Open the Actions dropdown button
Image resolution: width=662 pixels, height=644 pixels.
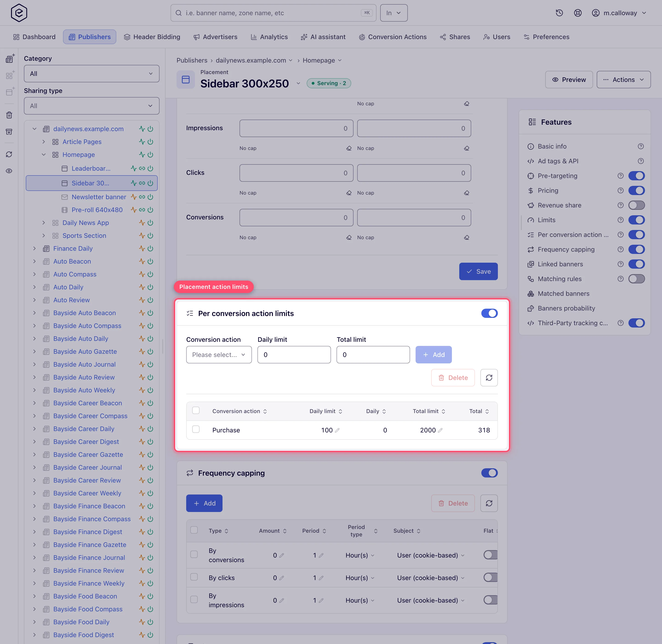[x=623, y=80]
